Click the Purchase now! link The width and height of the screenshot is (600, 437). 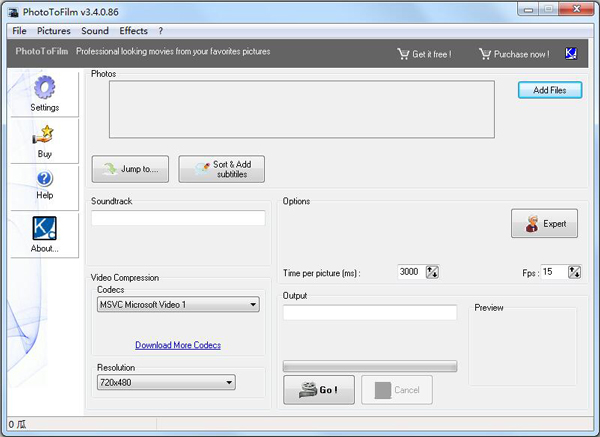(522, 54)
